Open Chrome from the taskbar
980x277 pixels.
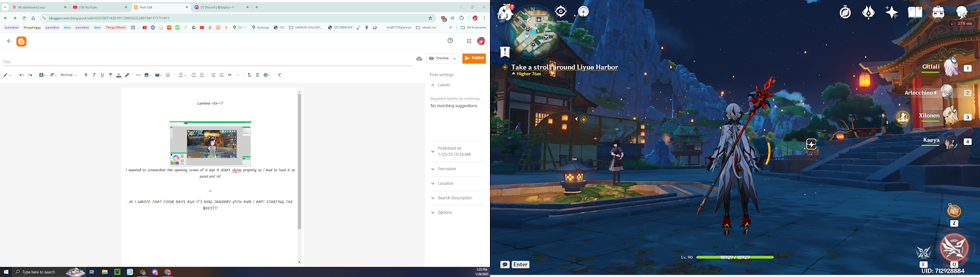(167, 272)
